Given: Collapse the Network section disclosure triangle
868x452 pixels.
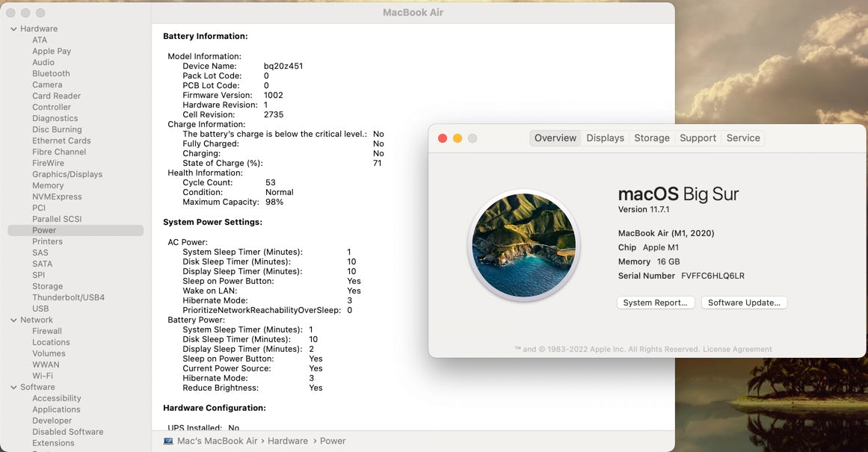Looking at the screenshot, I should tap(13, 321).
